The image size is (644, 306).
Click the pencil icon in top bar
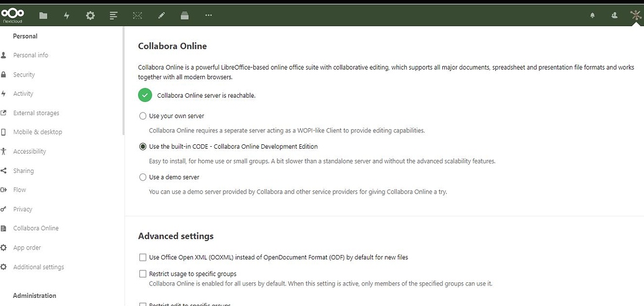[161, 16]
